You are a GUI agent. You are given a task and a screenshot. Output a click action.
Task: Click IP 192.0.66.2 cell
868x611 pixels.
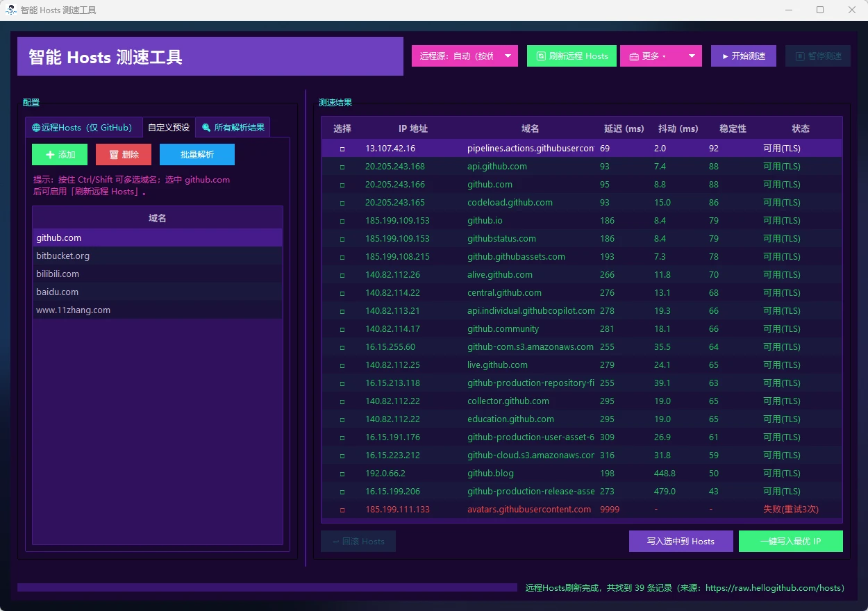tap(385, 474)
